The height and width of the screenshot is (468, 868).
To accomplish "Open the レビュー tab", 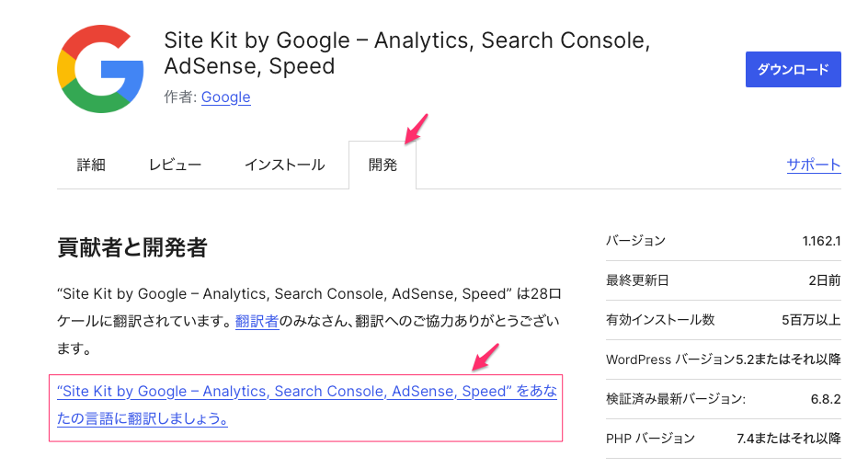I will click(x=175, y=166).
